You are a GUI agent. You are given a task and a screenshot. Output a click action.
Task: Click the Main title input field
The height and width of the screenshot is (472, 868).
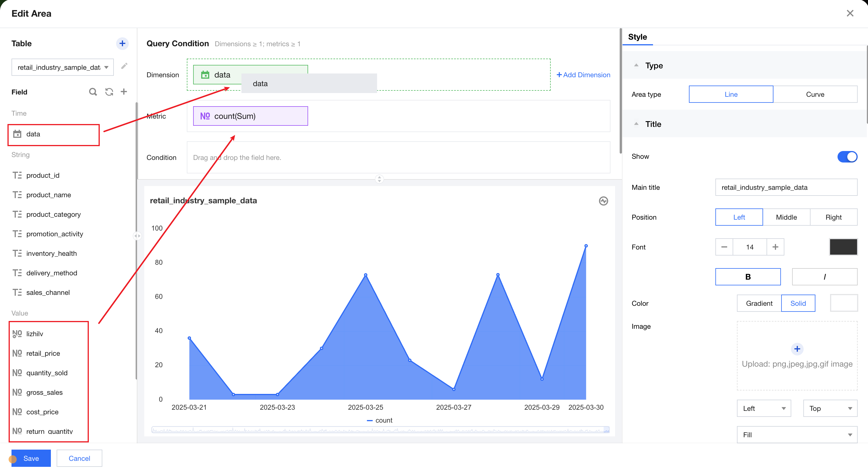[x=786, y=187]
